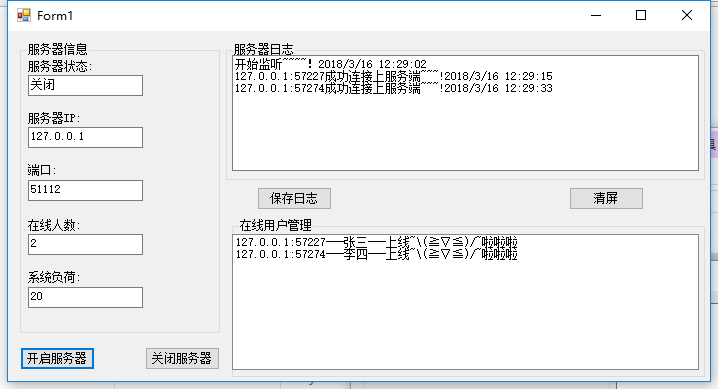
Task: Click the 系统负荷 field showing 20
Action: pos(85,297)
